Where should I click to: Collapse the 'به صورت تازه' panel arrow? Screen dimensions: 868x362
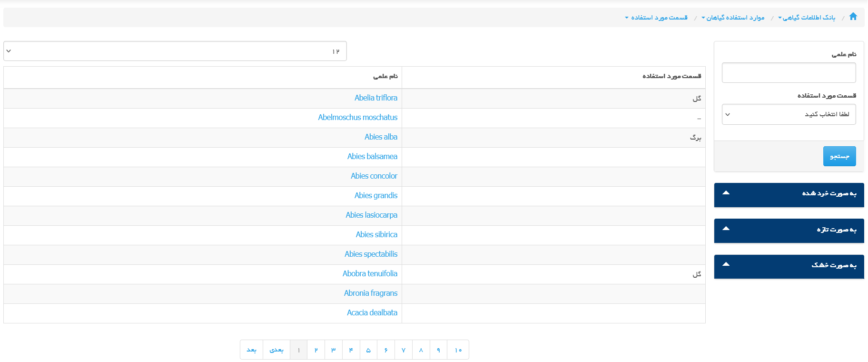click(726, 229)
